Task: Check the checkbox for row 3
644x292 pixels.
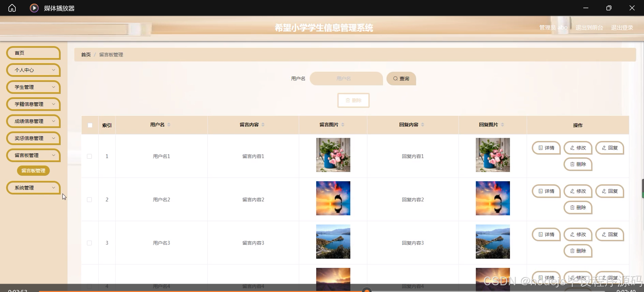Action: [x=89, y=243]
